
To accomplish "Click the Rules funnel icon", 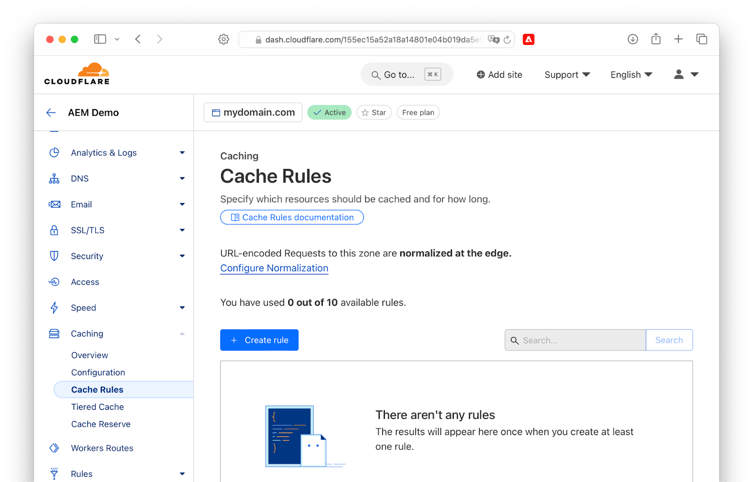I will tap(54, 473).
